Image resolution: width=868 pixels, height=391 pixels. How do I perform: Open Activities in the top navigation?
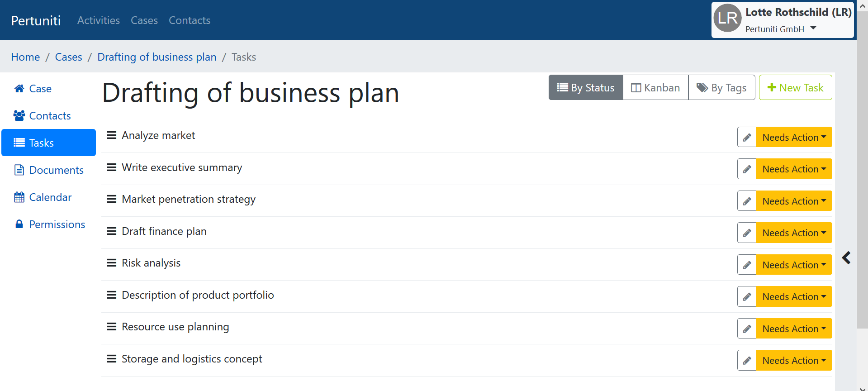99,20
